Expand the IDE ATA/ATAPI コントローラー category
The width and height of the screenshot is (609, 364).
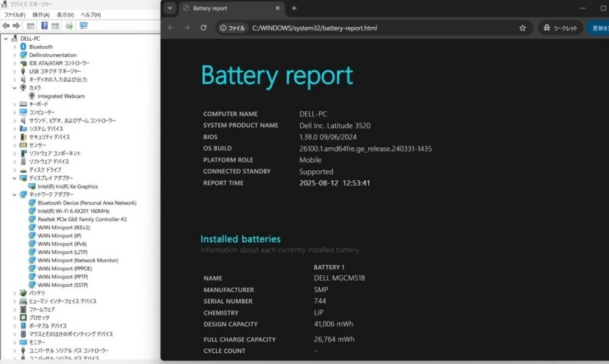coord(15,63)
